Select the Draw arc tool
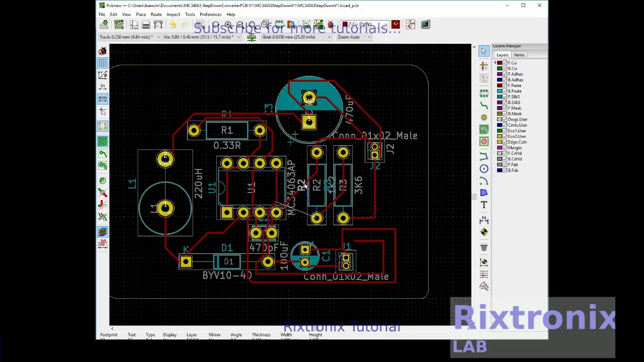Screen dimensions: 644x362 point(484,180)
